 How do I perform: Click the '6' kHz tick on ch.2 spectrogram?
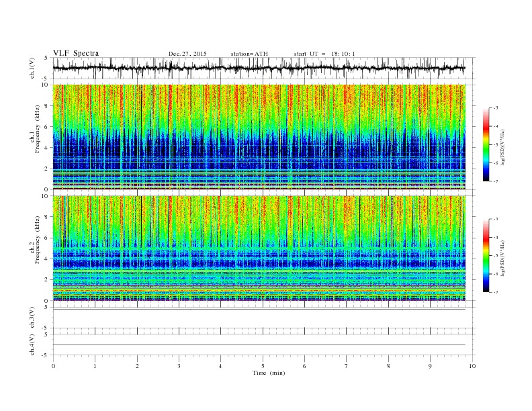coord(47,238)
